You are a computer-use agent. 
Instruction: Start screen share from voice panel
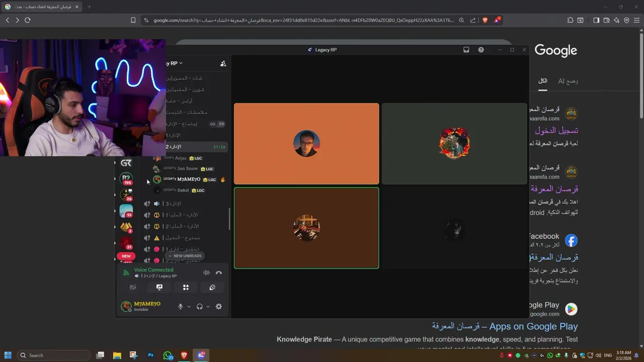pos(159,288)
